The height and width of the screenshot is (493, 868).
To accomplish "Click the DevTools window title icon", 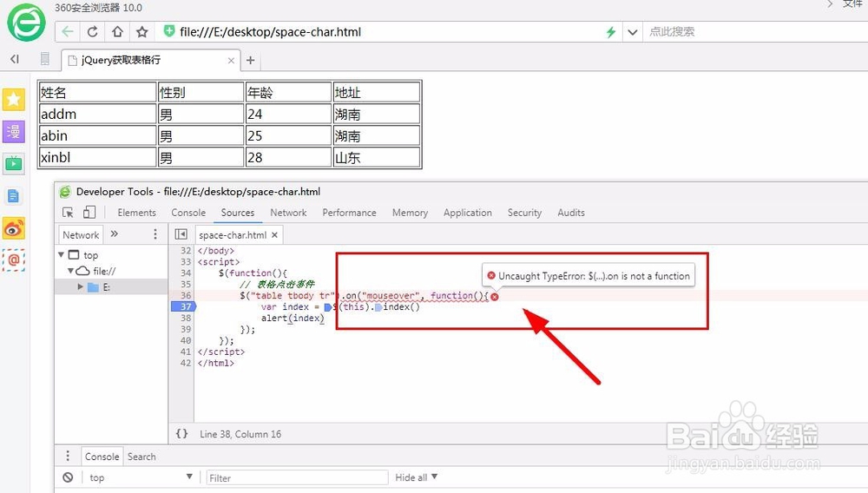I will coord(65,192).
